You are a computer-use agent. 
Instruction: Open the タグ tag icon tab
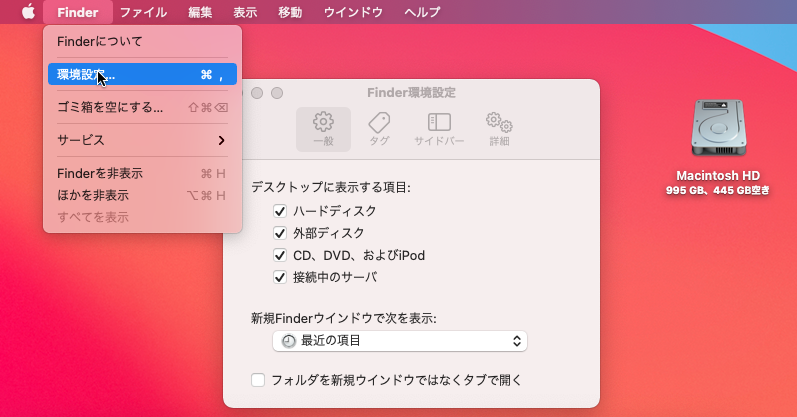(x=379, y=129)
